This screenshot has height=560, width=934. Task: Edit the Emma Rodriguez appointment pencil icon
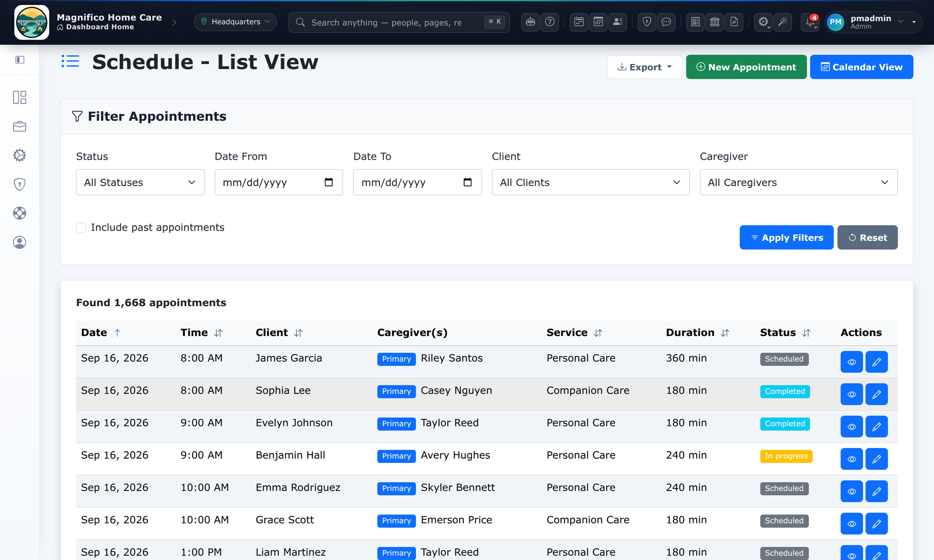877,491
